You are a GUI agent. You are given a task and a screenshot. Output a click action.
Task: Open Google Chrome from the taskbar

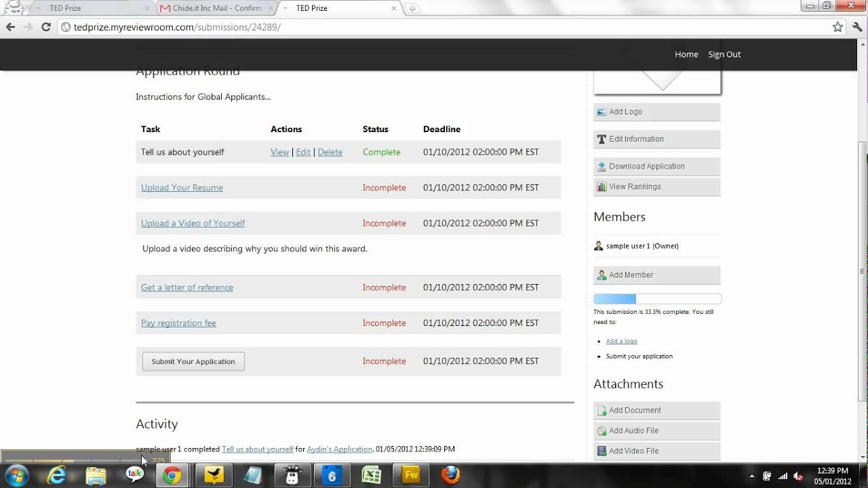click(172, 475)
